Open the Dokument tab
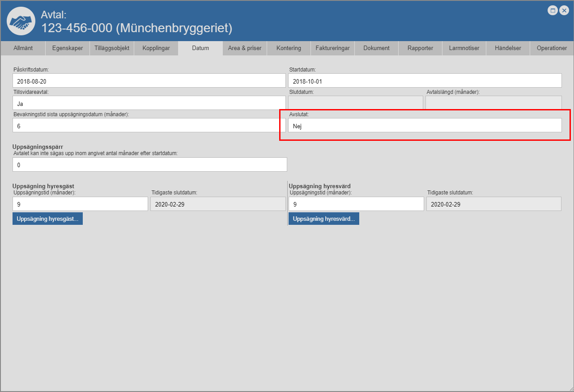 (x=376, y=48)
